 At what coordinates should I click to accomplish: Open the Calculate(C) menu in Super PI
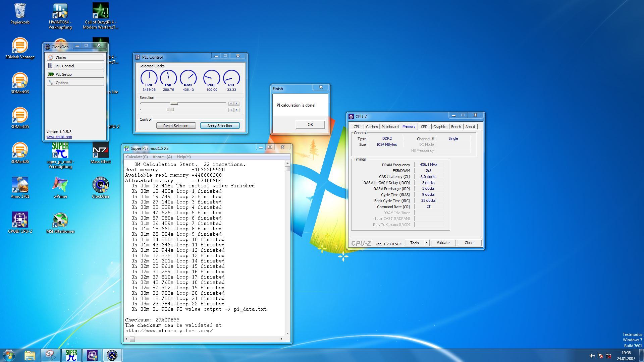[x=137, y=157]
